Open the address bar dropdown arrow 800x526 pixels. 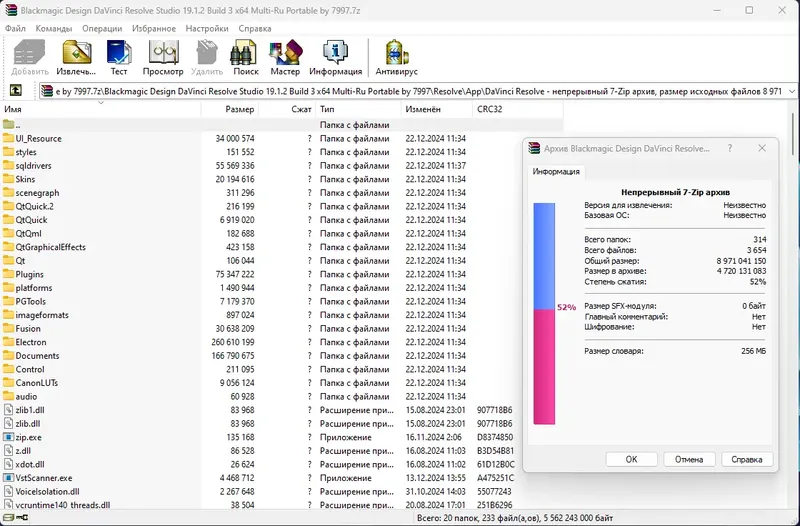(x=792, y=91)
